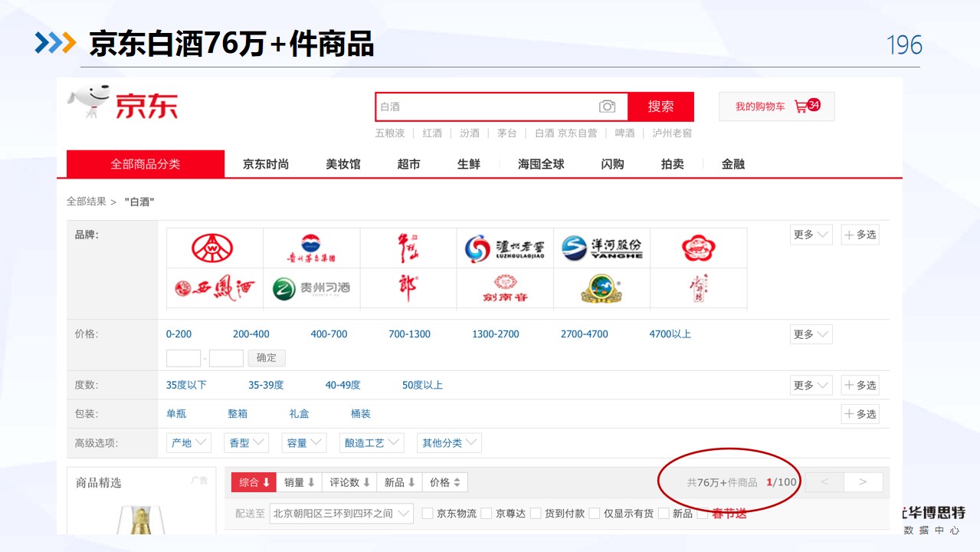Expand 更多 in the 价格 row
Viewport: 980px width, 552px height.
tap(811, 334)
